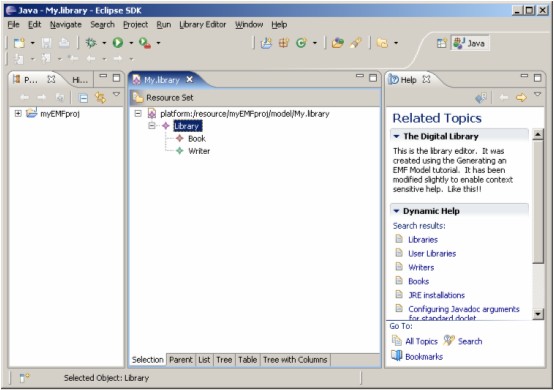Image resolution: width=554 pixels, height=390 pixels.
Task: Open the All Topics link
Action: click(422, 341)
